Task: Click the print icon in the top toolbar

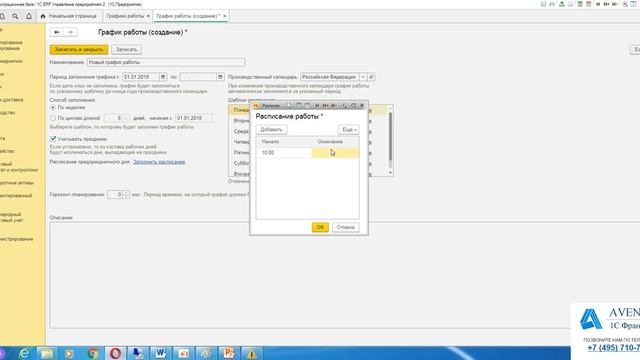Action: point(552,4)
